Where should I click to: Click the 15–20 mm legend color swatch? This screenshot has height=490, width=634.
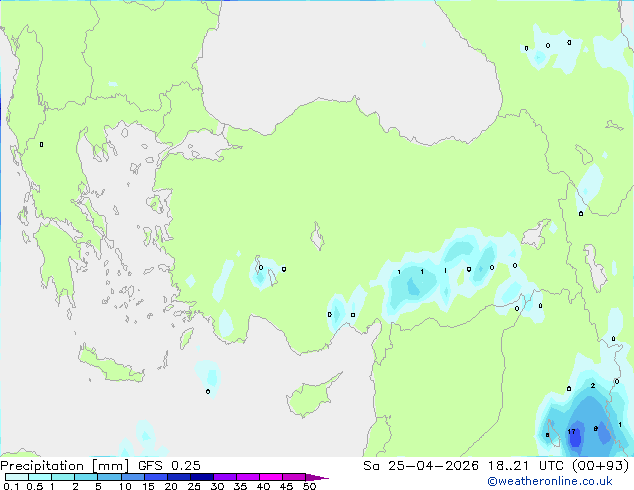pyautogui.click(x=156, y=477)
